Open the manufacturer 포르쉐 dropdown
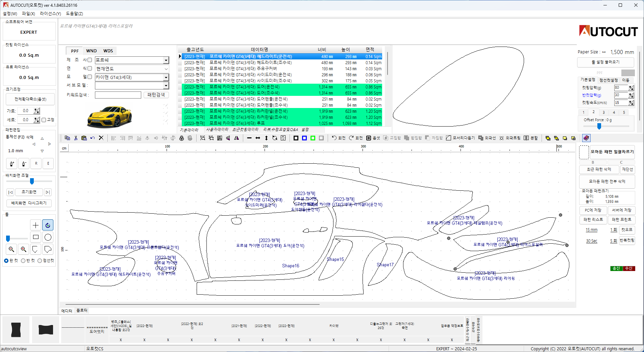Image resolution: width=644 pixels, height=352 pixels. (x=166, y=60)
